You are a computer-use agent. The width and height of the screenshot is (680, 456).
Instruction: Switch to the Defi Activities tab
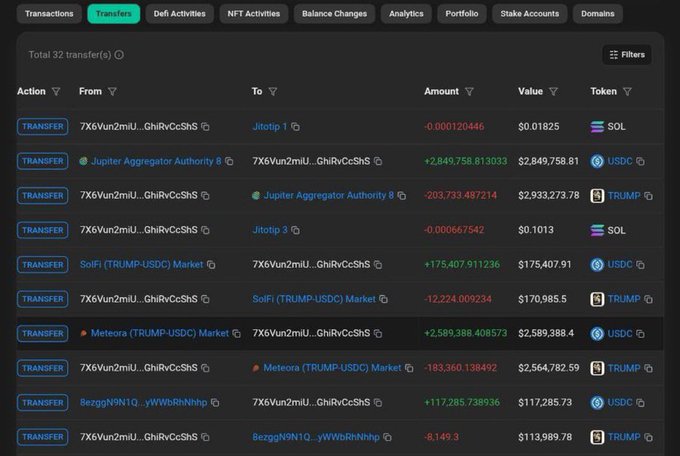click(180, 13)
